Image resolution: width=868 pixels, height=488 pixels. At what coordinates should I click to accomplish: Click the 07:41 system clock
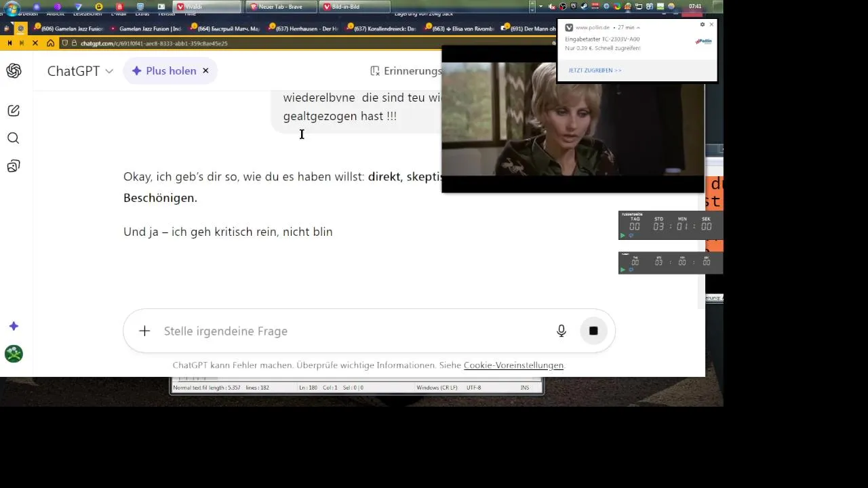coord(695,7)
